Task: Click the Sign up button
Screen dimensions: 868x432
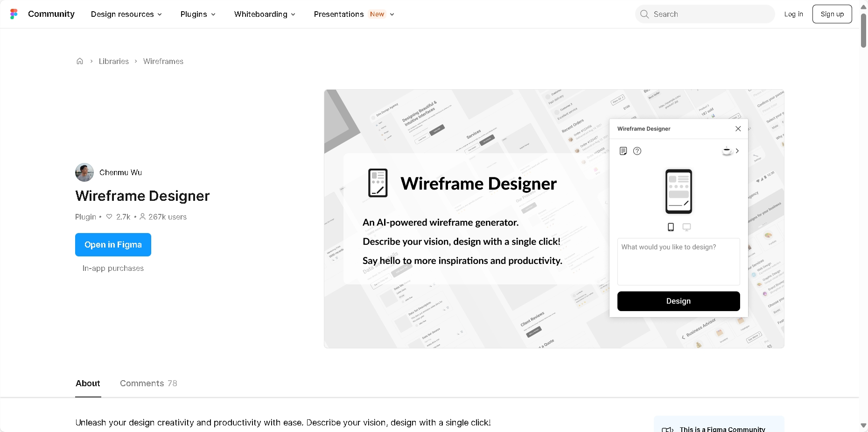Action: click(x=832, y=14)
